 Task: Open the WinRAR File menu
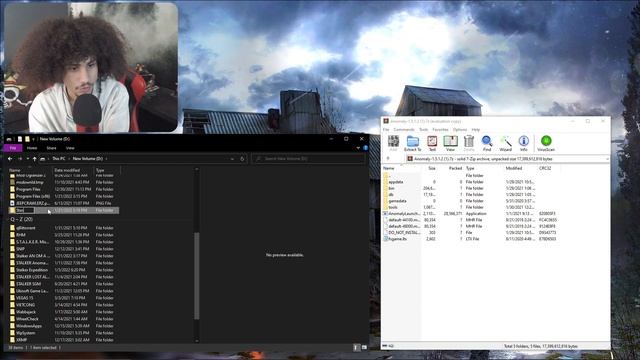click(386, 129)
